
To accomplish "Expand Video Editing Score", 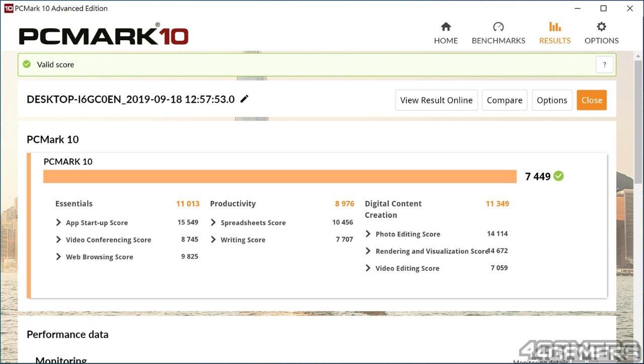I will click(x=368, y=268).
